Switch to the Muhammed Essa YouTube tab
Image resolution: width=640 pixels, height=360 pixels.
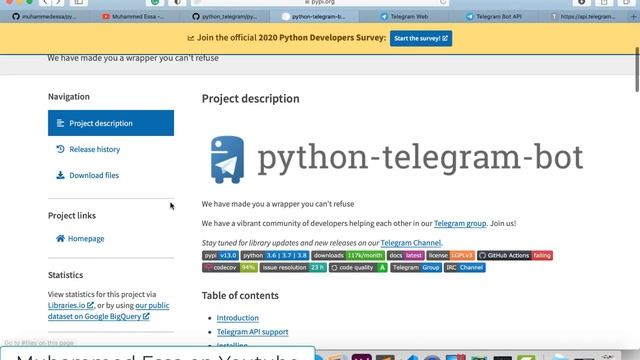pos(135,17)
